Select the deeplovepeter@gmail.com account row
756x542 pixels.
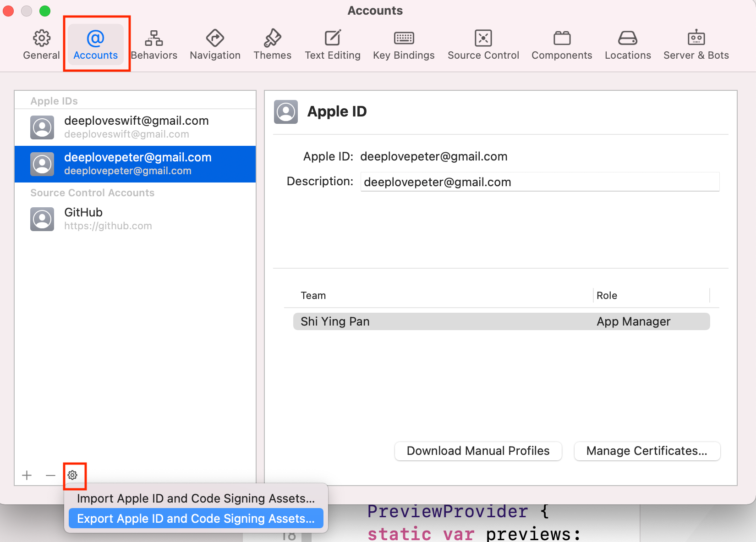click(135, 164)
